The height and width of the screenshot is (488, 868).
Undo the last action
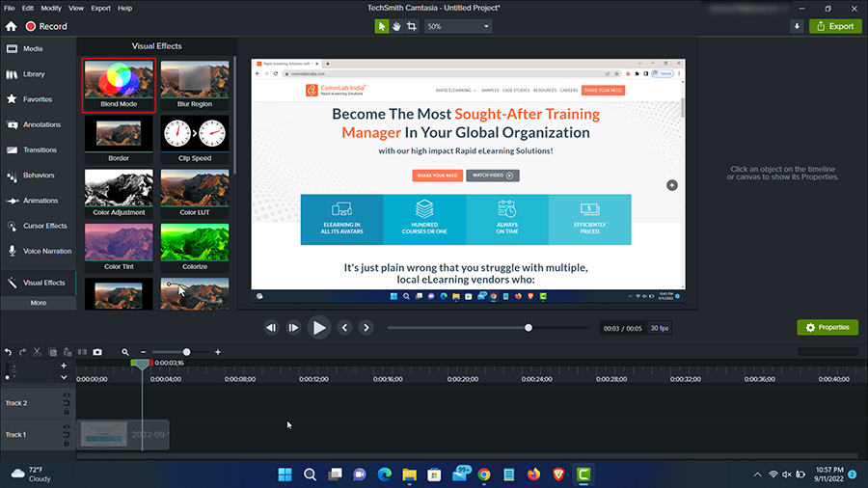pyautogui.click(x=9, y=352)
